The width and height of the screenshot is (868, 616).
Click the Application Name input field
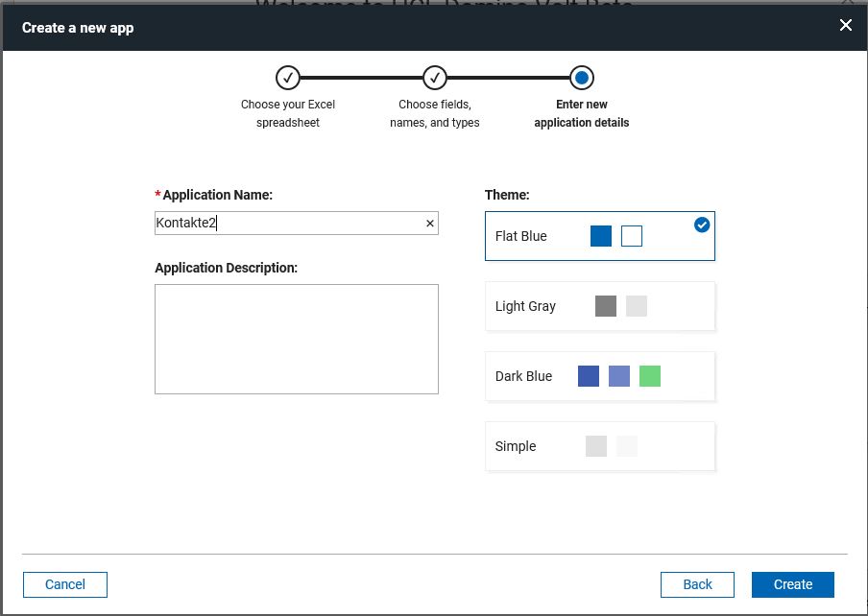296,223
